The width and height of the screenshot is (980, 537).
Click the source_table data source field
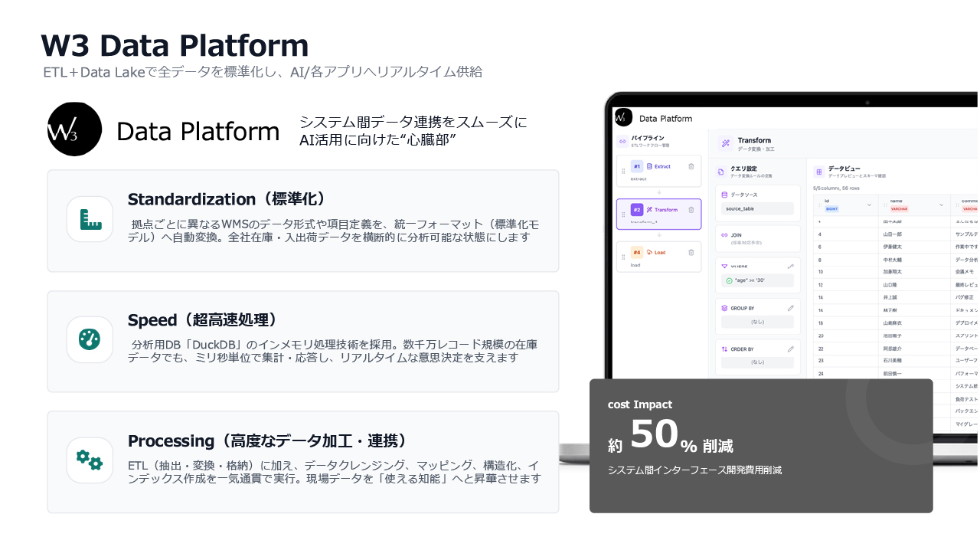coord(757,208)
